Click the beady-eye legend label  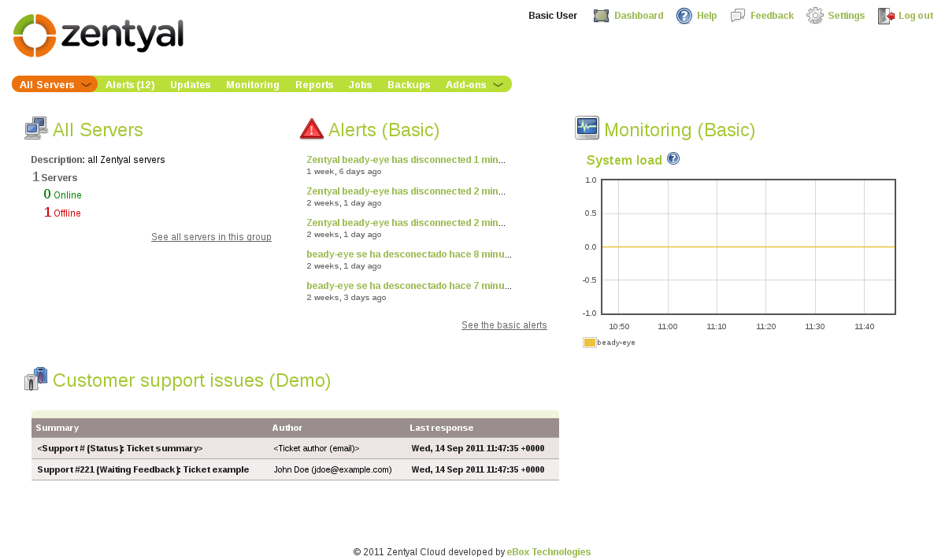tap(616, 343)
